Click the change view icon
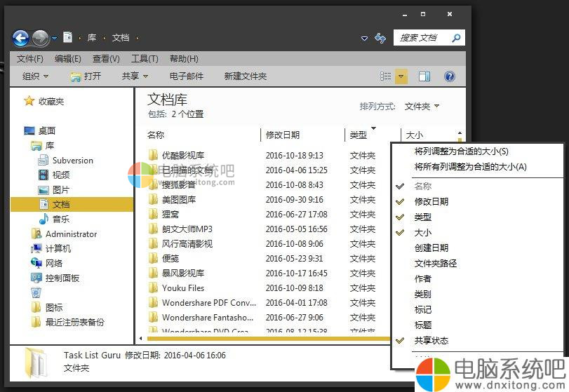 click(385, 76)
